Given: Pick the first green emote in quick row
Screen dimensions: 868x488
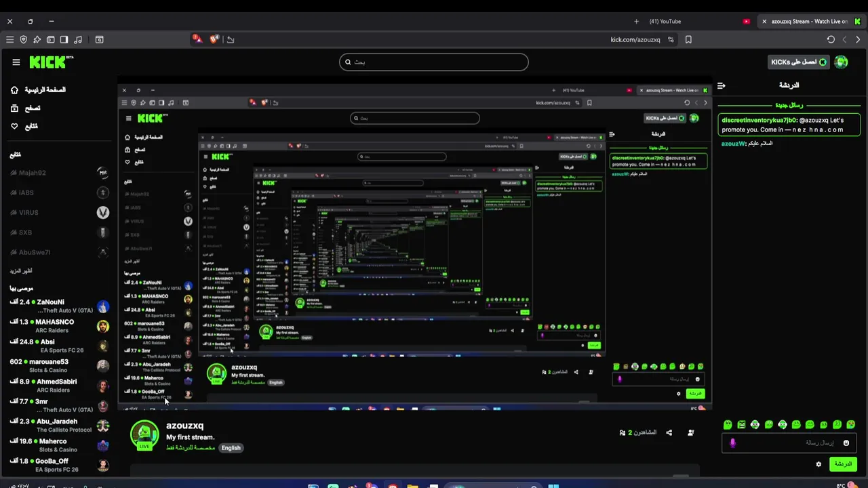Looking at the screenshot, I should [x=728, y=425].
